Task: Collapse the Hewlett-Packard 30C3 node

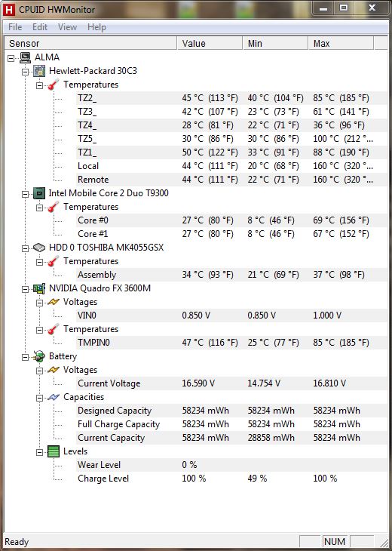Action: coord(26,72)
